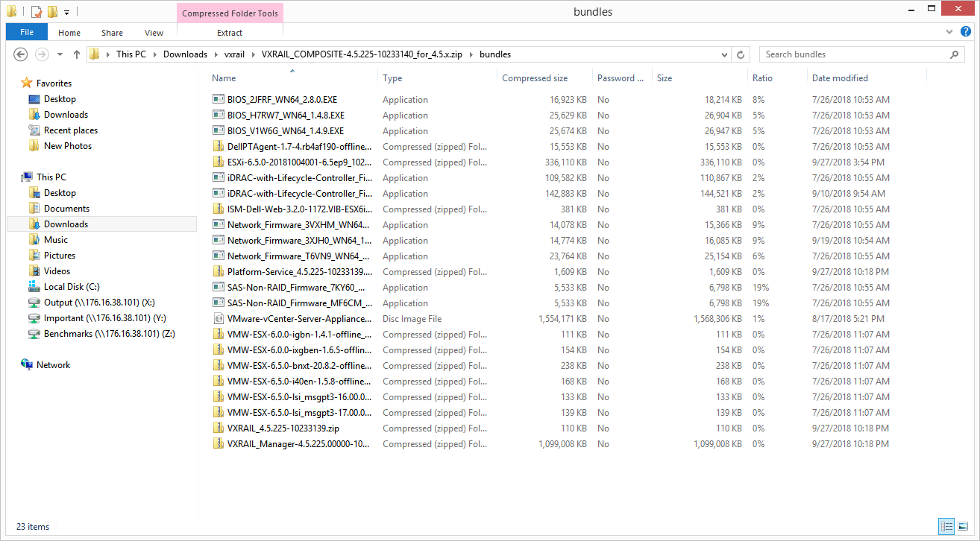Image resolution: width=980 pixels, height=541 pixels.
Task: Select the Compressed Folder Tools contextual tab
Action: click(x=230, y=13)
